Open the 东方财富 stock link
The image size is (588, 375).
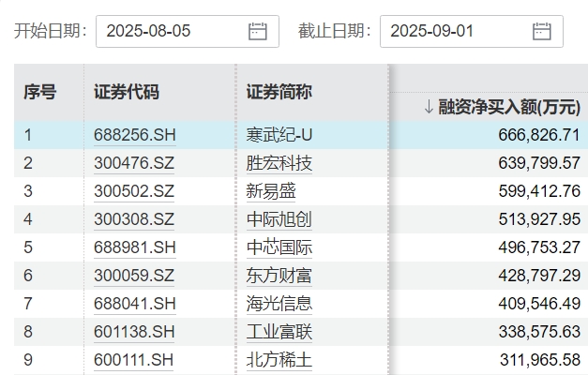[x=279, y=276]
